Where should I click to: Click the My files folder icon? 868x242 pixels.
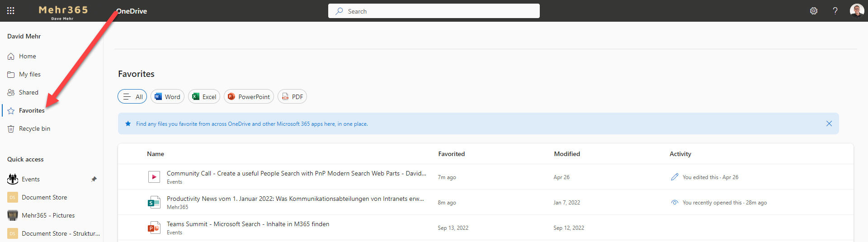pos(11,75)
